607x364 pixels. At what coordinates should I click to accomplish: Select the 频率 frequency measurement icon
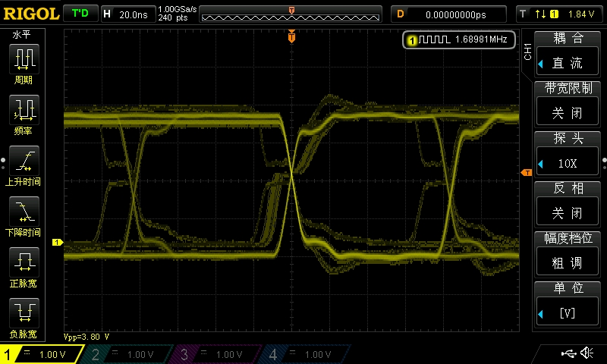(24, 110)
